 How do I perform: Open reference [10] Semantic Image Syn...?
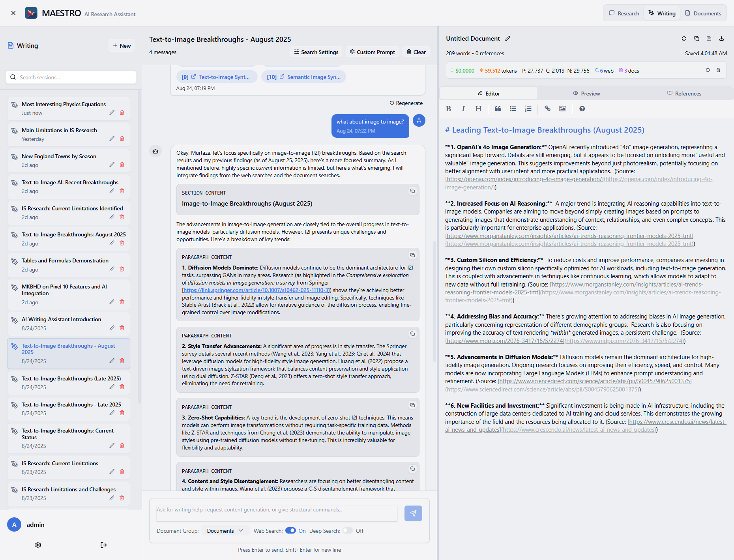point(303,77)
